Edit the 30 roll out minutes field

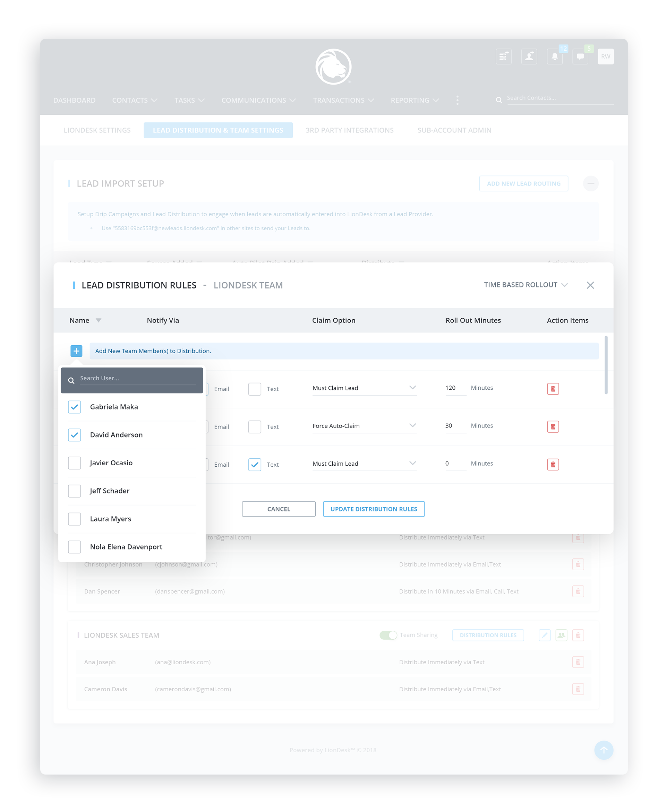455,426
